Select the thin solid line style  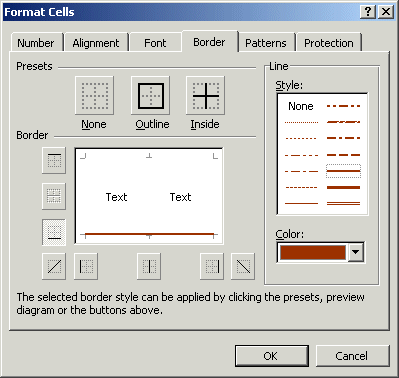[301, 203]
